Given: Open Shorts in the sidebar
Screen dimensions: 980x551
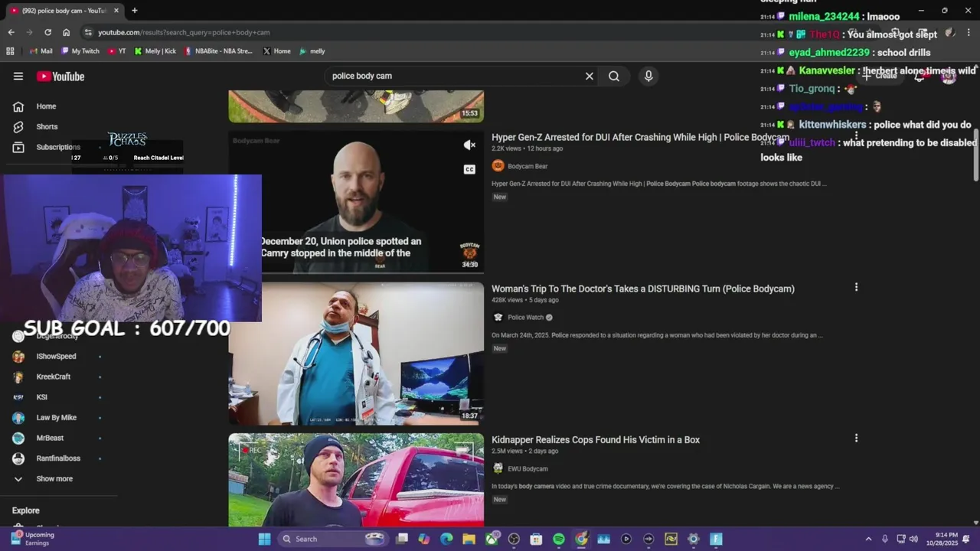Looking at the screenshot, I should (x=47, y=126).
